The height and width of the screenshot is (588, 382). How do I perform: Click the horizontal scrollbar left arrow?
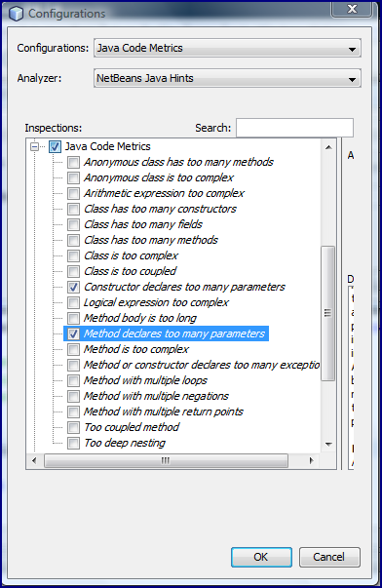point(34,460)
